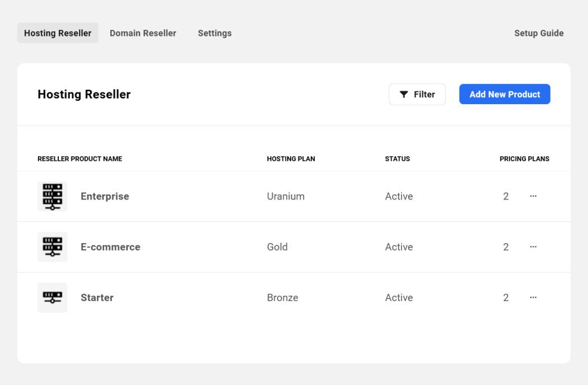
Task: Open the Settings tab
Action: pyautogui.click(x=214, y=33)
